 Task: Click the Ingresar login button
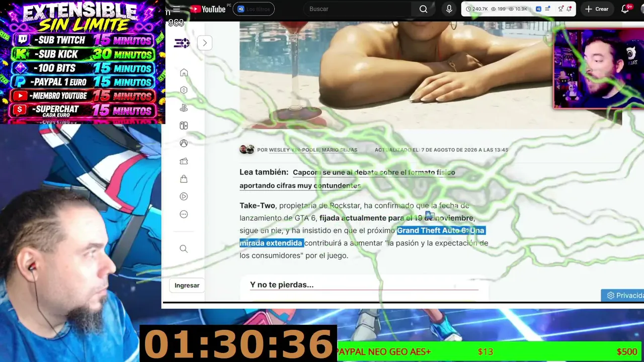click(x=187, y=285)
